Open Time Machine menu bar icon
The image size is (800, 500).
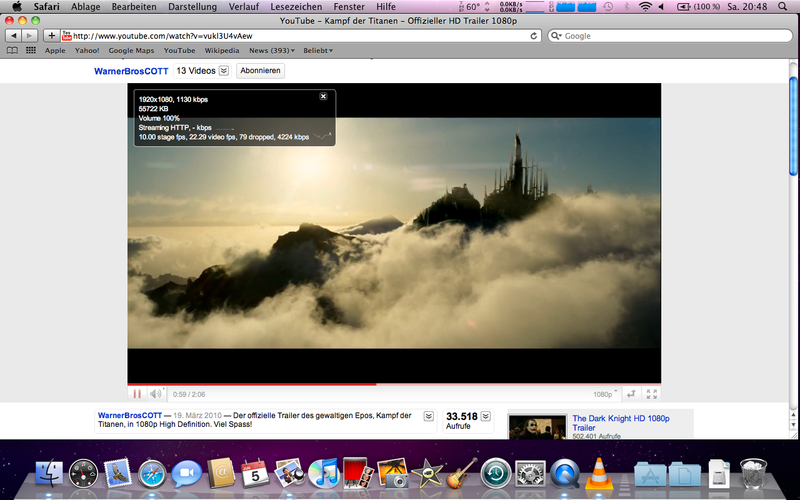[x=608, y=7]
